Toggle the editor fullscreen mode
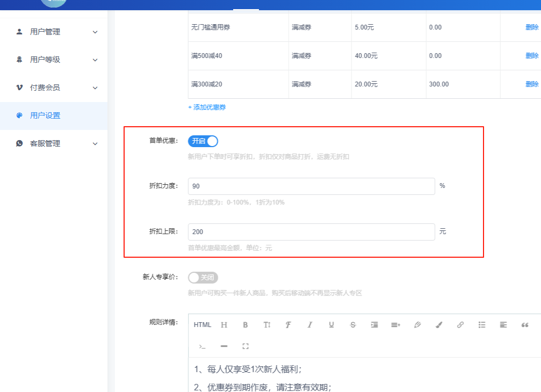The image size is (541, 392). point(246,346)
